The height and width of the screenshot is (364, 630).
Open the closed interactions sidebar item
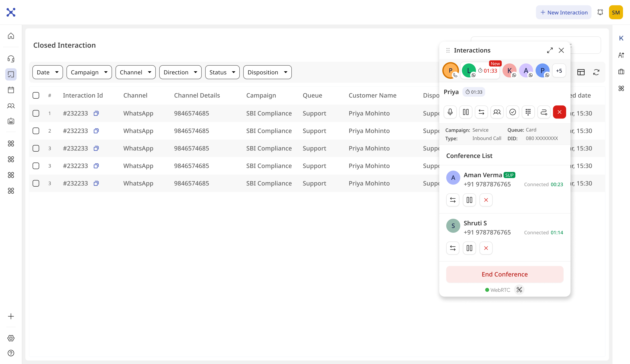(11, 74)
